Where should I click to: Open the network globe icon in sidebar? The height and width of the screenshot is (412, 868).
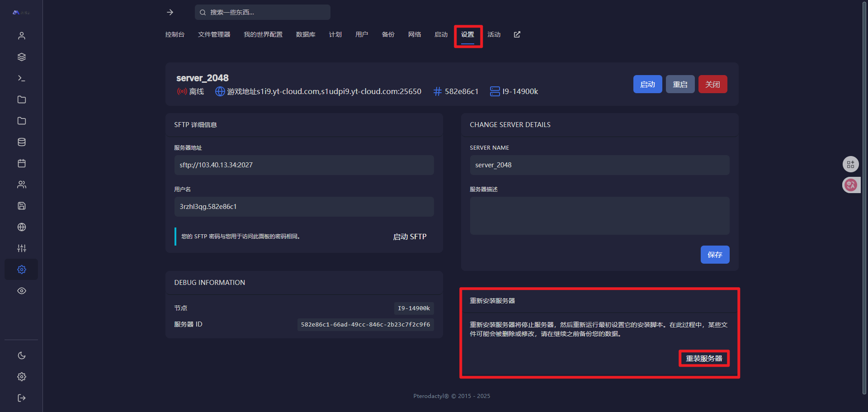[21, 227]
